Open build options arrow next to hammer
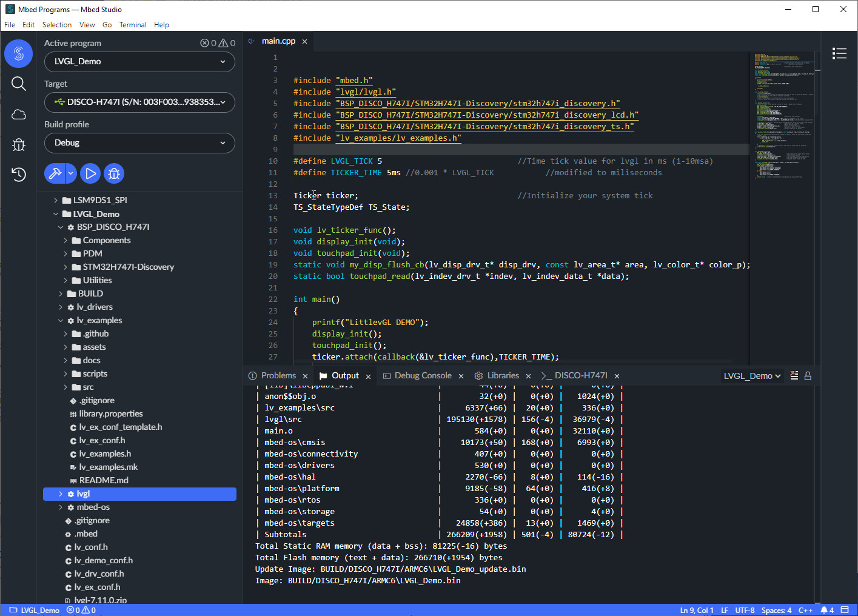Viewport: 858px width, 616px height. tap(71, 173)
